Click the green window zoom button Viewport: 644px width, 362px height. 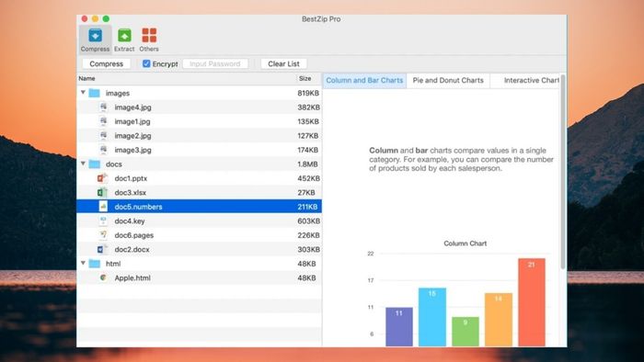(x=106, y=19)
